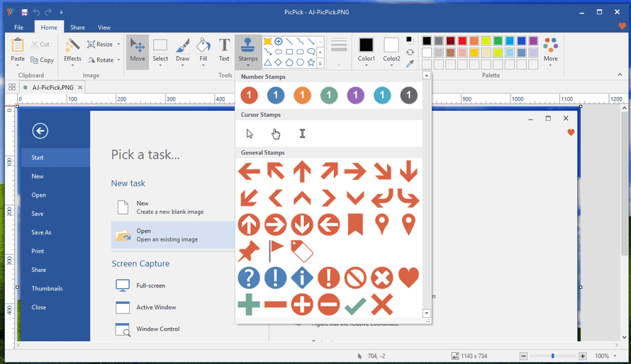631x364 pixels.
Task: Expand the Resize options dropdown
Action: click(x=118, y=44)
